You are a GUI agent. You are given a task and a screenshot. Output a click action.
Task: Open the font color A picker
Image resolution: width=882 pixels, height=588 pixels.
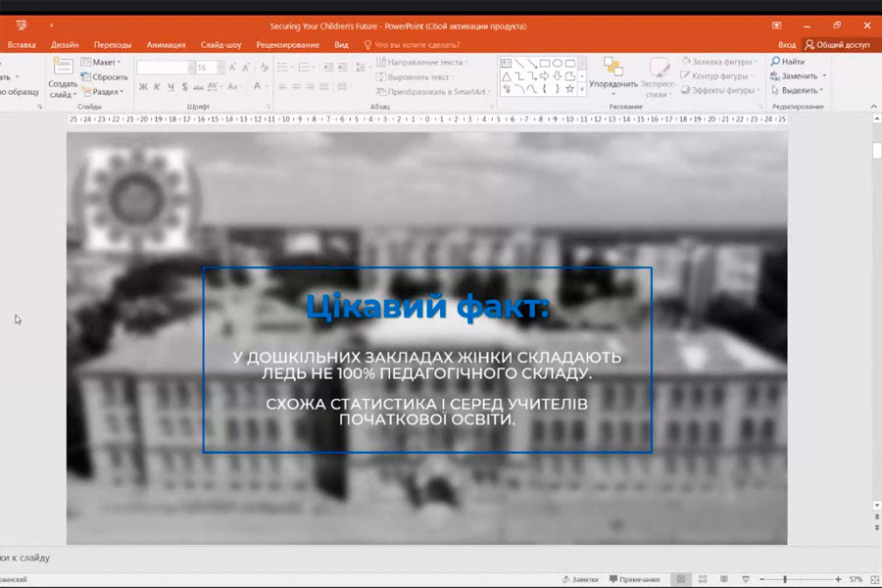(257, 86)
